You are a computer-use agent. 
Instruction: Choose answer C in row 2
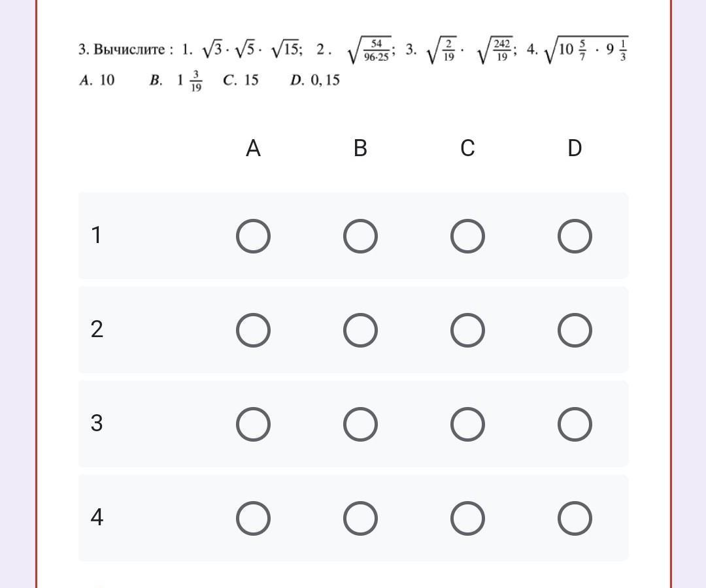467,330
